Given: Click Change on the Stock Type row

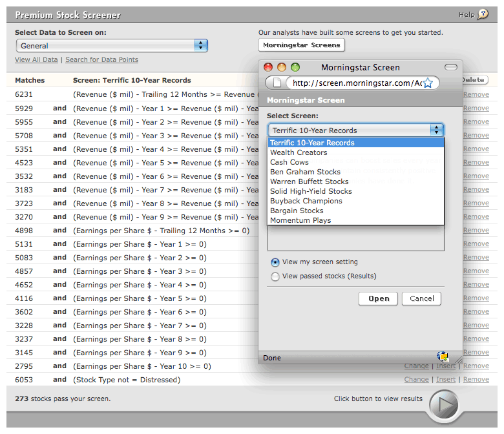Looking at the screenshot, I should click(x=416, y=379).
